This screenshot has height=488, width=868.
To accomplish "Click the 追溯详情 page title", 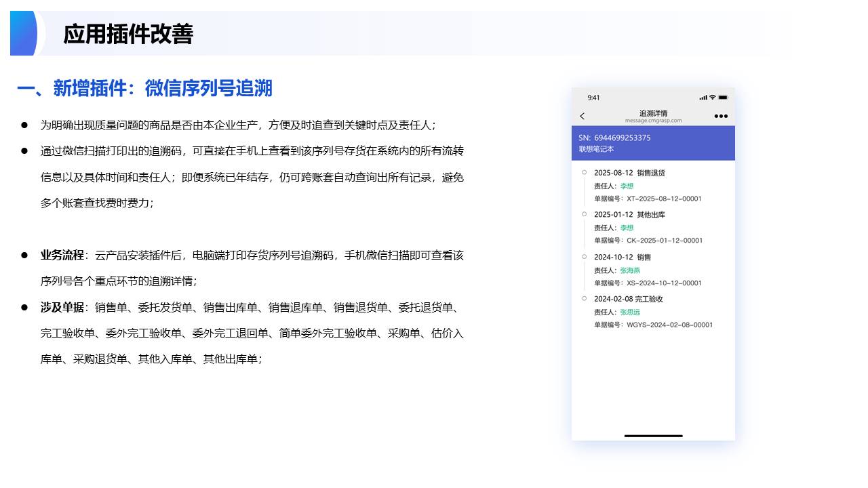I will 653,113.
